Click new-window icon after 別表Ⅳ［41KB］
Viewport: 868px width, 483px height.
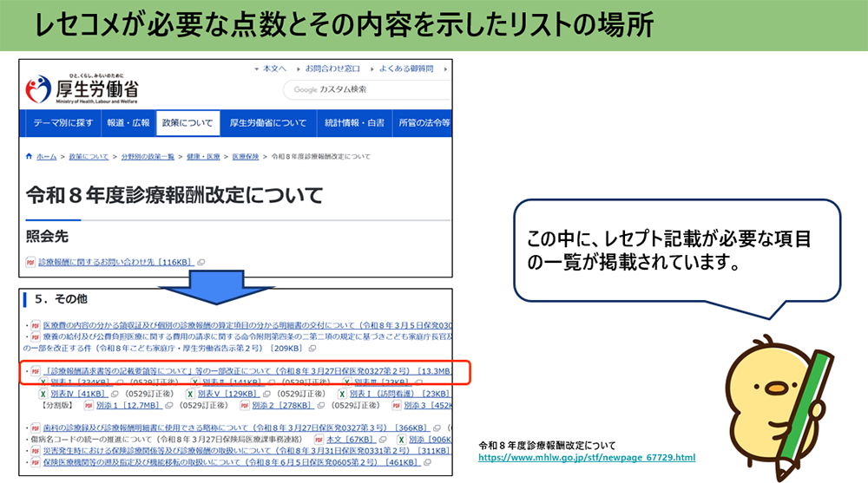point(115,394)
